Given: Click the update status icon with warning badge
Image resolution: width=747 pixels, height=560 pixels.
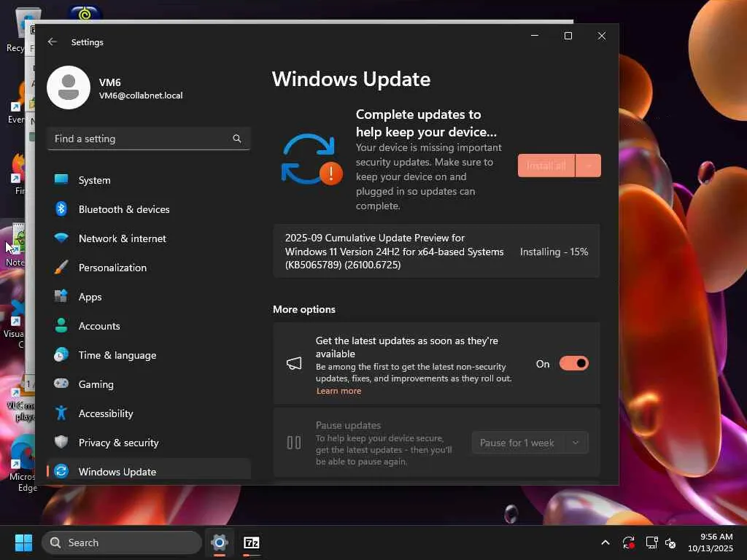Looking at the screenshot, I should [x=312, y=160].
